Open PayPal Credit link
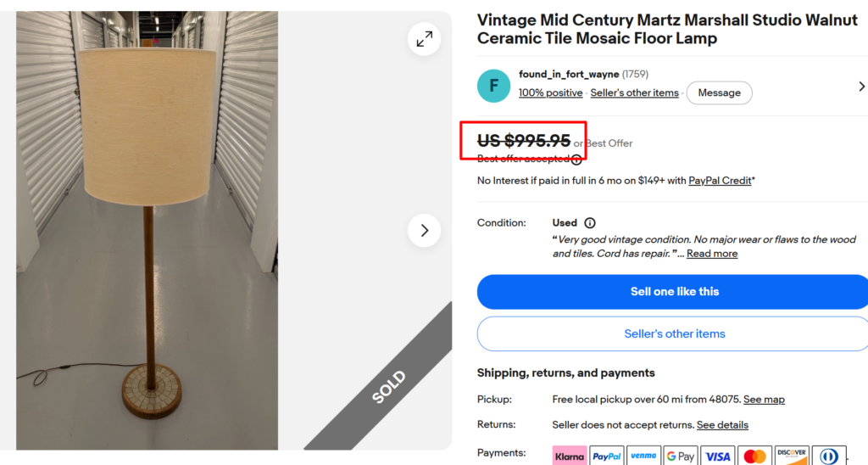The width and height of the screenshot is (868, 465). [720, 181]
